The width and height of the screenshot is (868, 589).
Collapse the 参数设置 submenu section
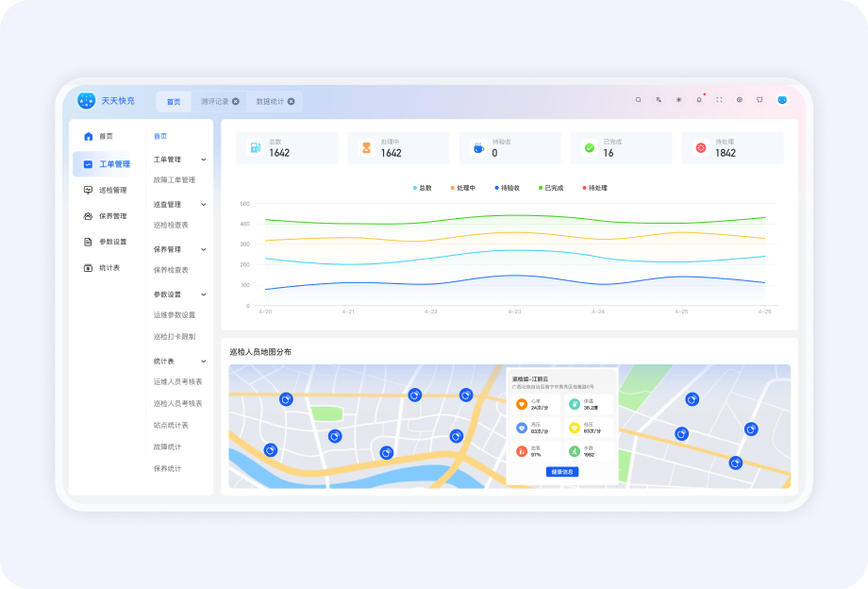point(204,294)
